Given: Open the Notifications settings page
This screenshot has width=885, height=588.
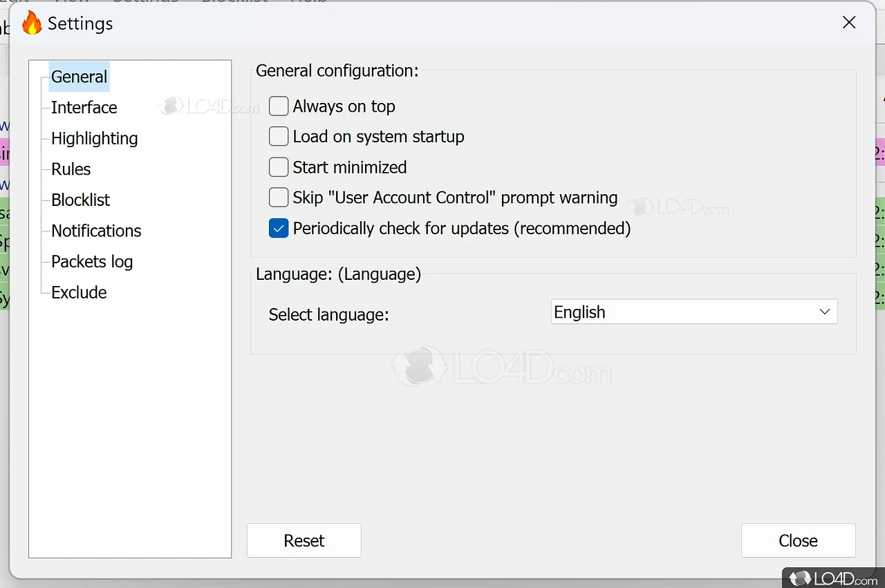Looking at the screenshot, I should click(96, 230).
